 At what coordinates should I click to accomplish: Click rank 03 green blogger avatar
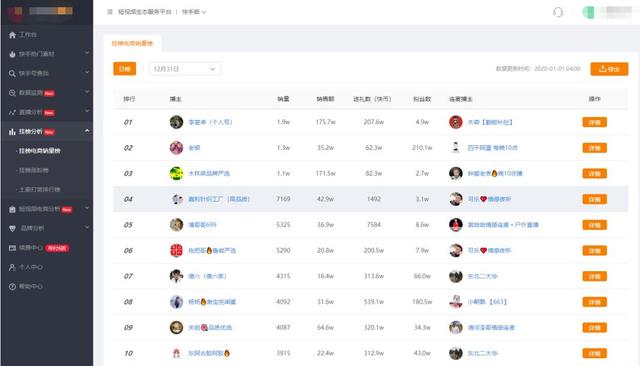coord(176,173)
